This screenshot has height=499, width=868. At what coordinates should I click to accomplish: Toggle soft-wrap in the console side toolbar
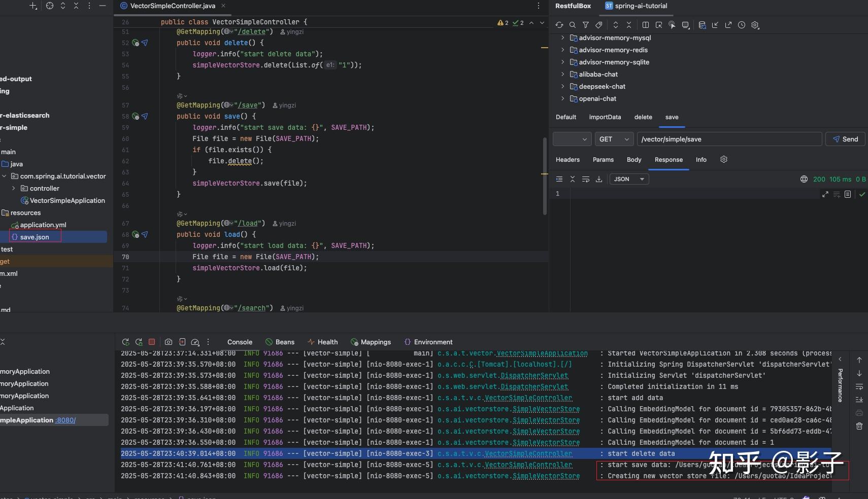point(859,387)
